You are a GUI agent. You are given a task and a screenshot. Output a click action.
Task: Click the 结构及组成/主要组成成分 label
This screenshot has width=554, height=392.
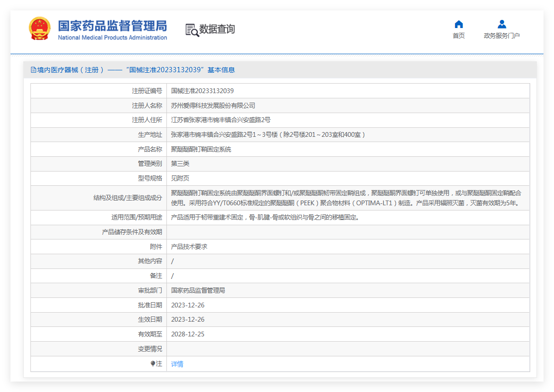[128, 198]
